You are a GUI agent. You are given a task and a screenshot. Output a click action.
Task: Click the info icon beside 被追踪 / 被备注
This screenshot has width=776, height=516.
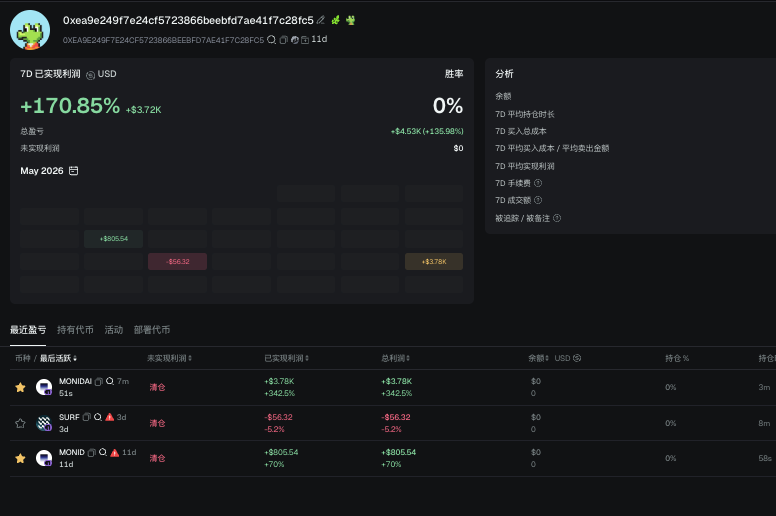click(557, 218)
